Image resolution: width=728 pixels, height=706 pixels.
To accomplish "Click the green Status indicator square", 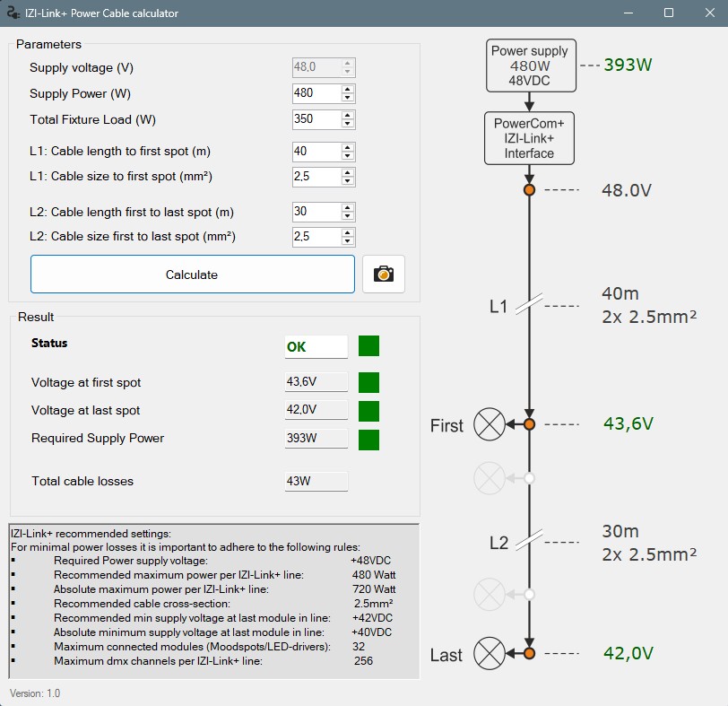I will pos(368,346).
